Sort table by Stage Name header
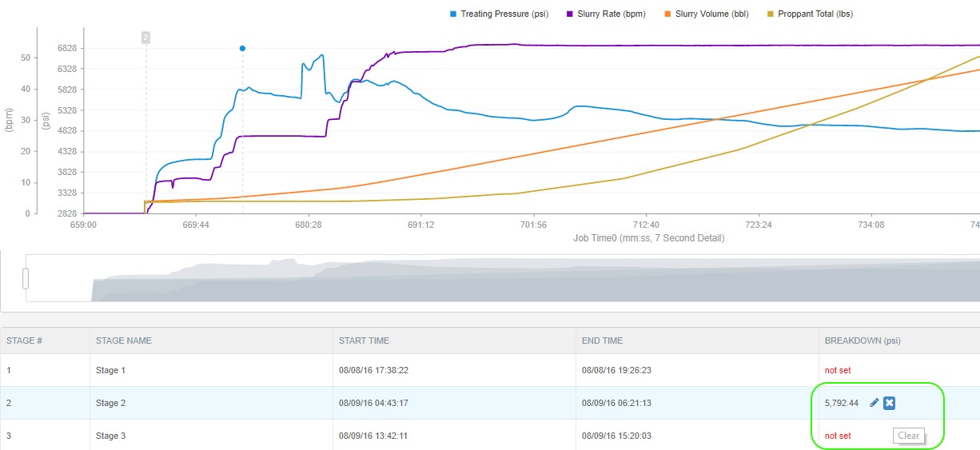 click(124, 340)
